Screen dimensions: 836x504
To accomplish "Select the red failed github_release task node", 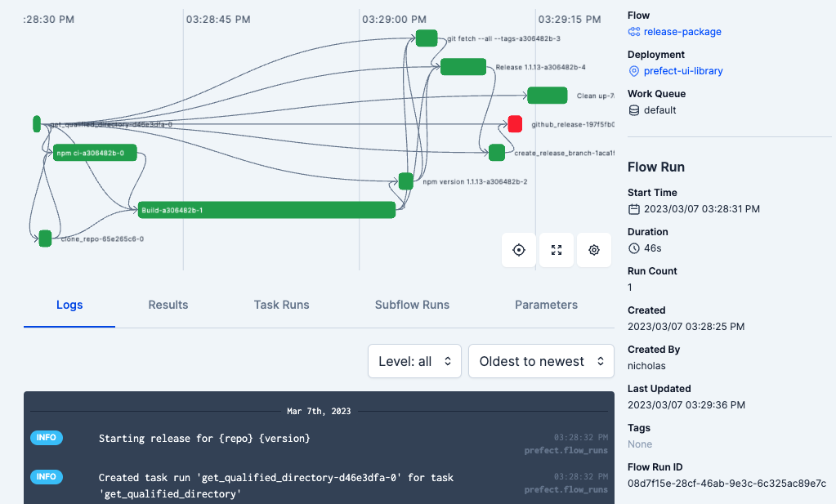I will [515, 124].
